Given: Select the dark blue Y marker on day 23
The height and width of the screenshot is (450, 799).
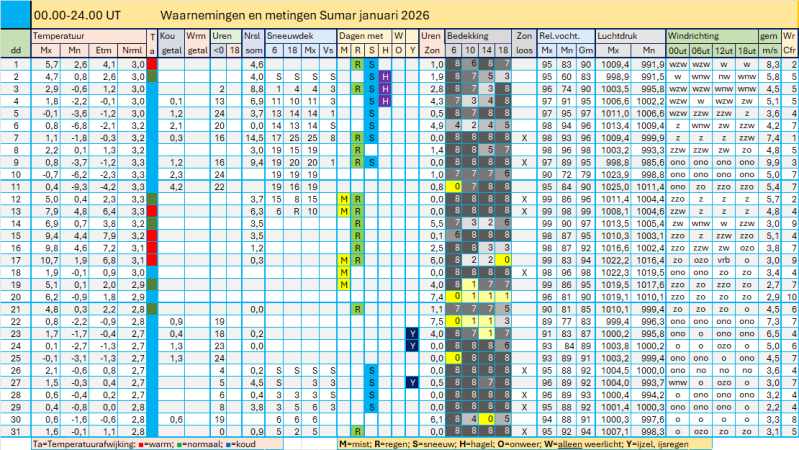Looking at the screenshot, I should pyautogui.click(x=412, y=333).
